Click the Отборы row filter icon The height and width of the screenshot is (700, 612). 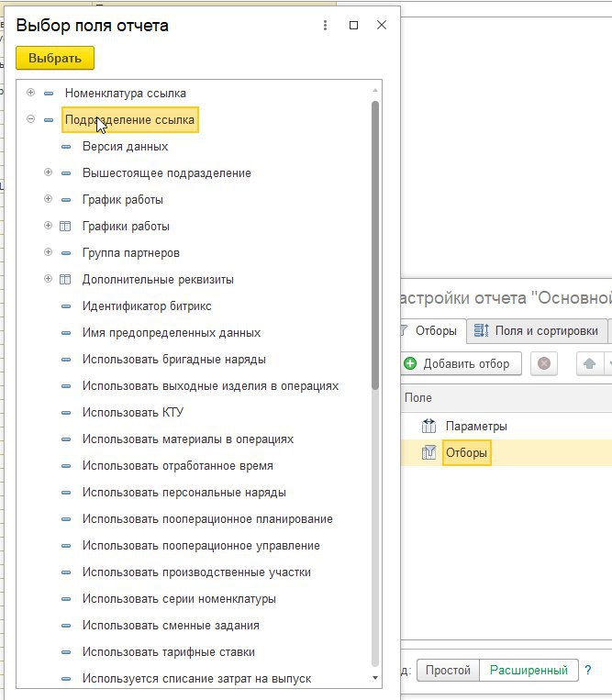click(428, 452)
